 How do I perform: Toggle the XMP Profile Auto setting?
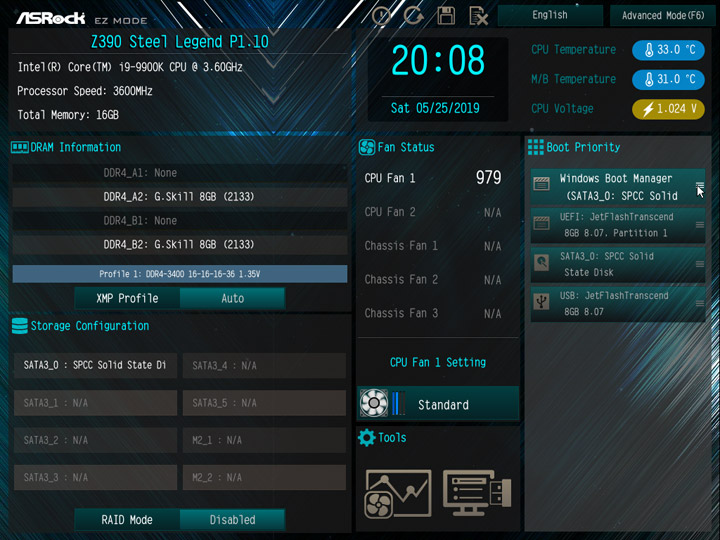point(232,298)
